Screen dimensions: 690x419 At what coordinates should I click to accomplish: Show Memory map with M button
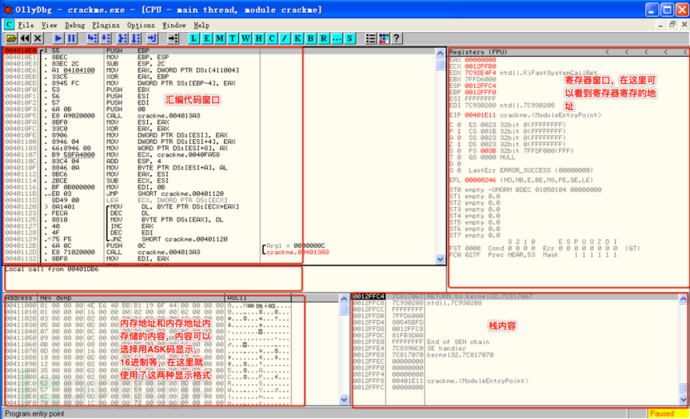tap(220, 38)
